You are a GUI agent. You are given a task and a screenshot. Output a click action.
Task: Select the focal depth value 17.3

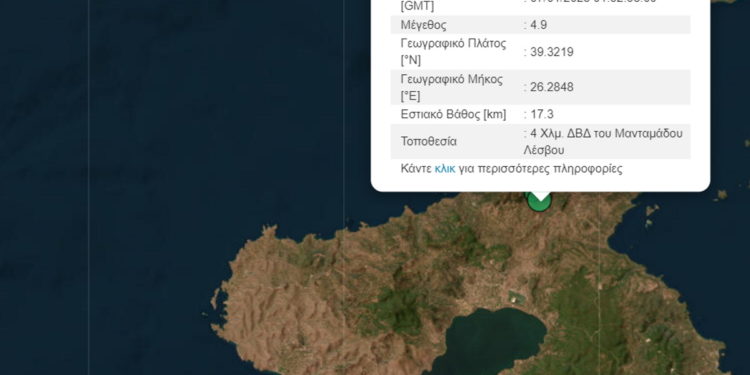(541, 114)
